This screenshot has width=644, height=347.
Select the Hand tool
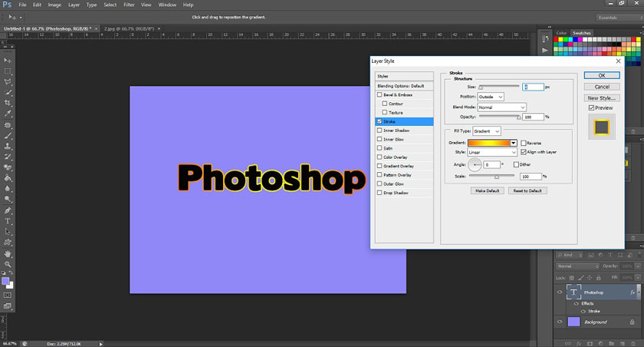pos(8,253)
